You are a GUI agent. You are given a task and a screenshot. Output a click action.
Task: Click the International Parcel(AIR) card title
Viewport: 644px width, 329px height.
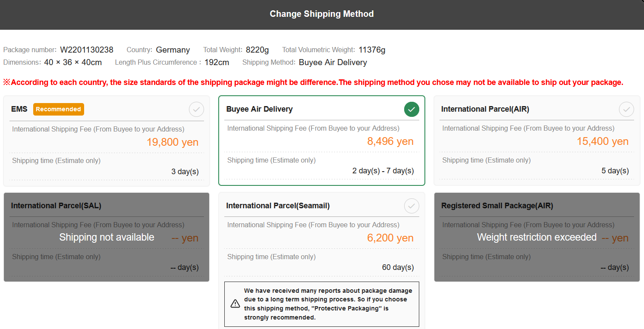click(x=485, y=109)
